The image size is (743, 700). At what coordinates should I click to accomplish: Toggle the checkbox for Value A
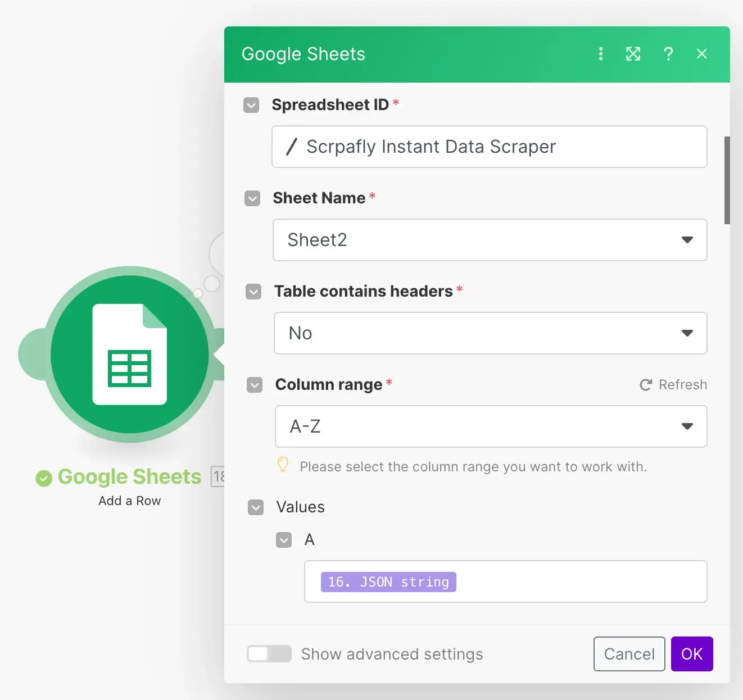(284, 540)
